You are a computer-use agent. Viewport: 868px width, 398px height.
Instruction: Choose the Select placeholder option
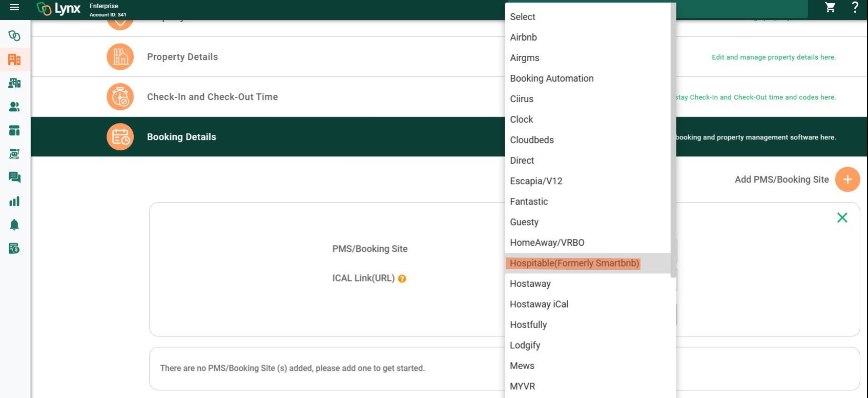588,17
